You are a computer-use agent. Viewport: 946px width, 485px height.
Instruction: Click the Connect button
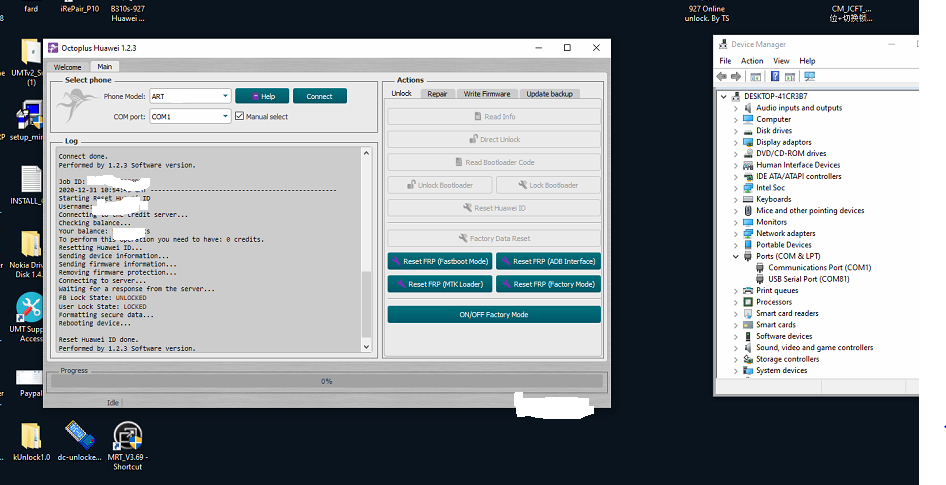[x=320, y=96]
